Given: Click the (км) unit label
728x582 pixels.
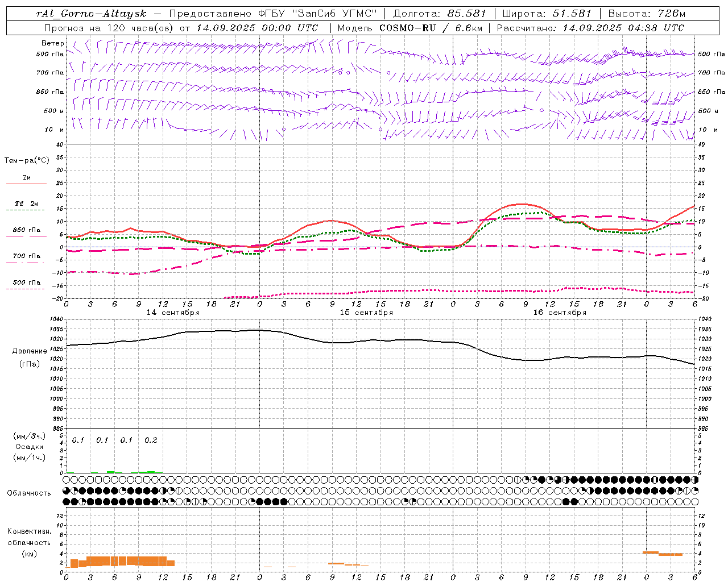Looking at the screenshot, I should [30, 554].
